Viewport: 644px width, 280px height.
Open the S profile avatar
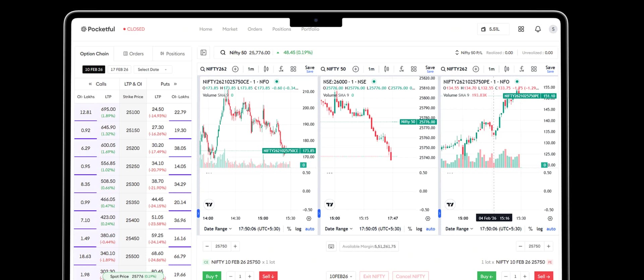553,29
